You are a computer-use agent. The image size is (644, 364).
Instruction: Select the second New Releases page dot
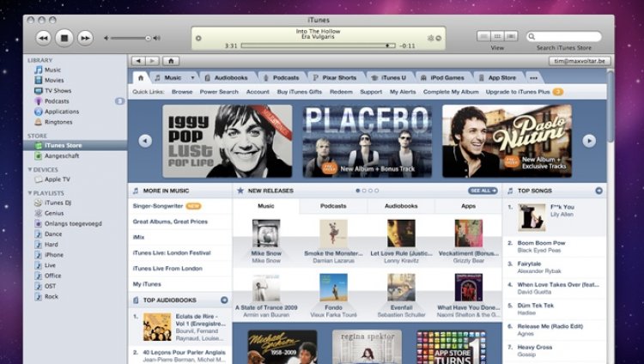tap(364, 191)
